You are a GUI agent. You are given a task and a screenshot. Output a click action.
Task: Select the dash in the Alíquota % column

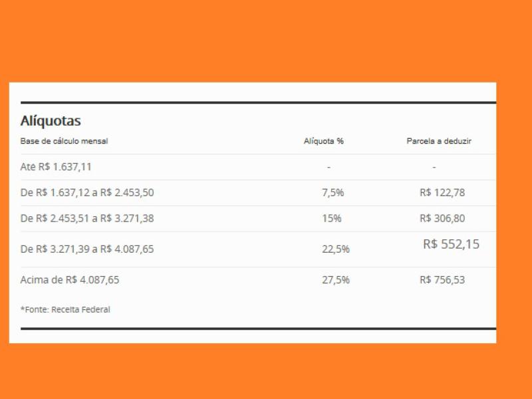[x=329, y=167]
